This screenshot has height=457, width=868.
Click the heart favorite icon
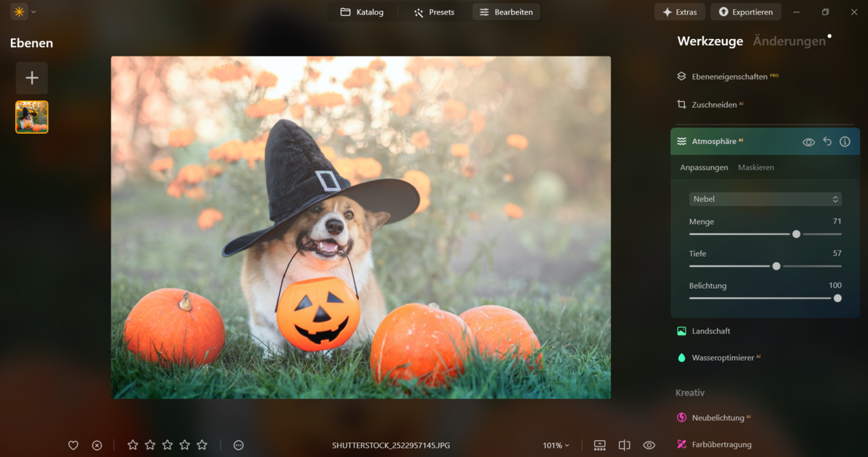click(x=73, y=445)
